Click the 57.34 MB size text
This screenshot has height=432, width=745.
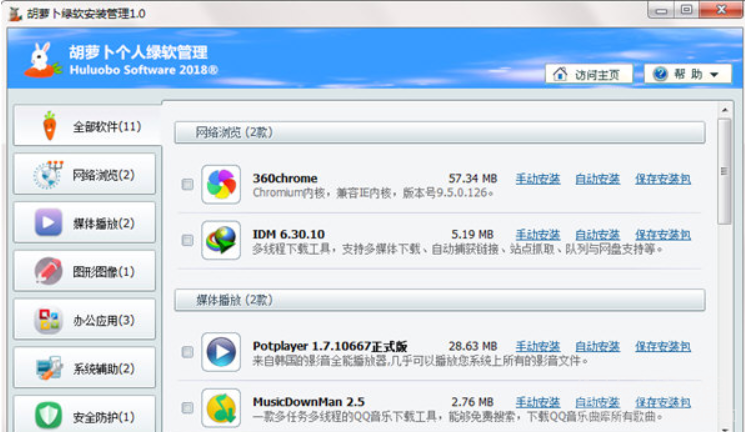click(x=473, y=179)
